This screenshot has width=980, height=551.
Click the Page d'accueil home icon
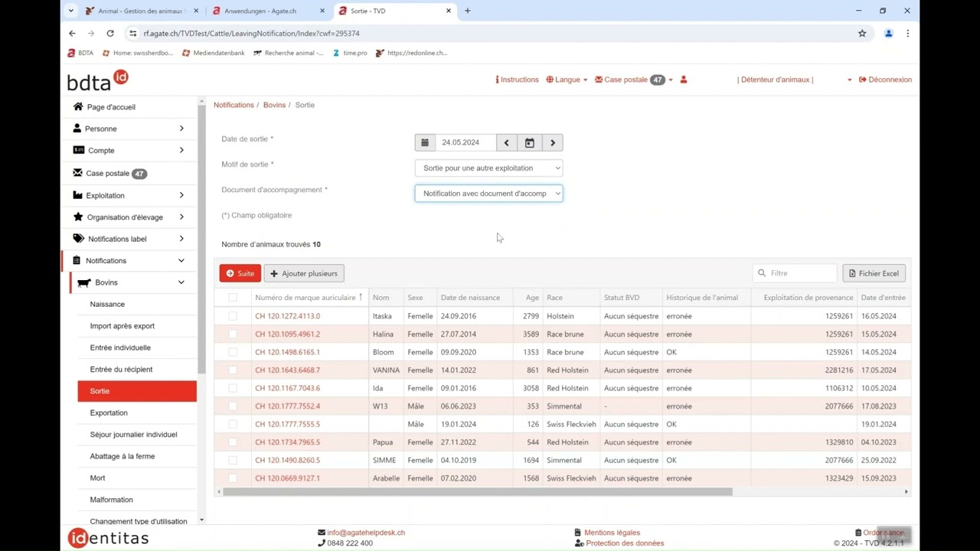coord(78,107)
